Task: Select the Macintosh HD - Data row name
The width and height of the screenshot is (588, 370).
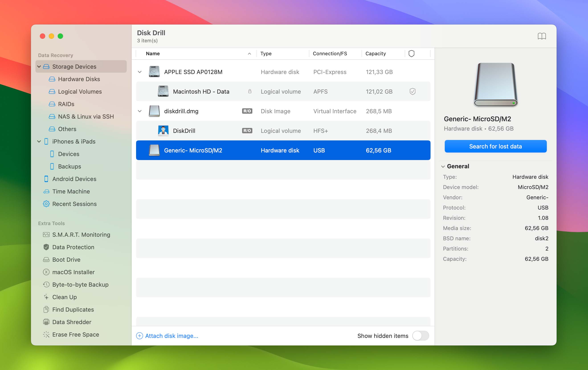Action: tap(201, 91)
